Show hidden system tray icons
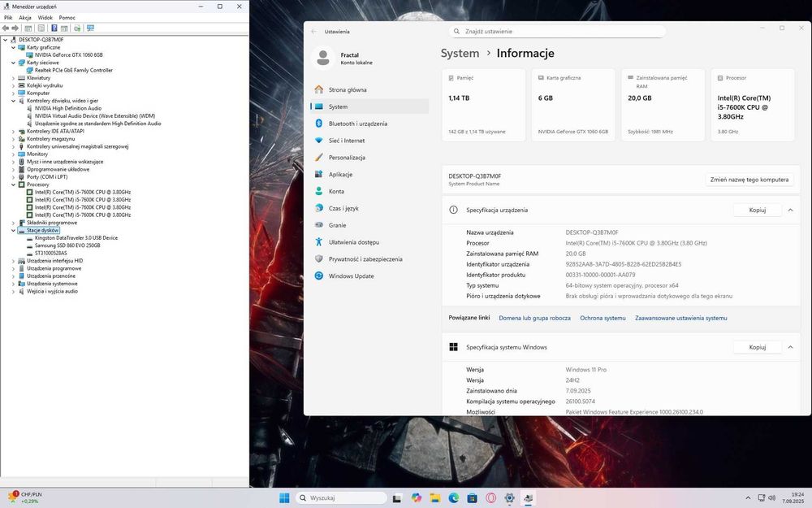The image size is (812, 508). (748, 498)
